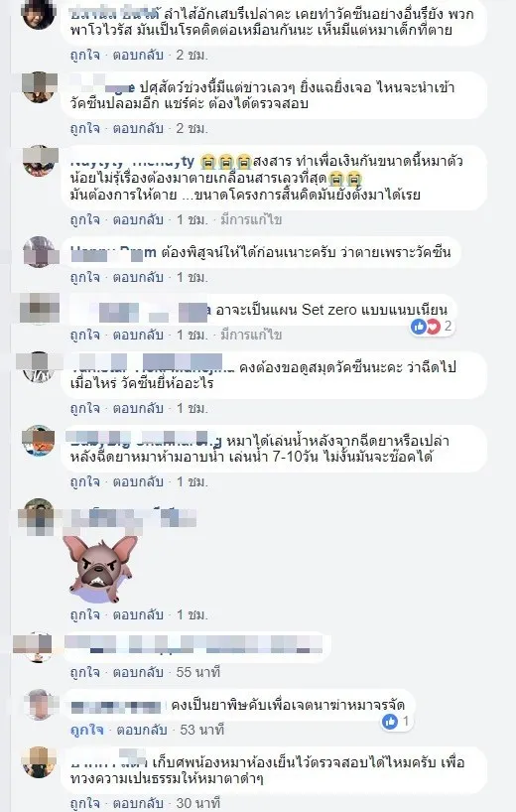Reply to the Set zero comment
The image size is (516, 812).
138,336
